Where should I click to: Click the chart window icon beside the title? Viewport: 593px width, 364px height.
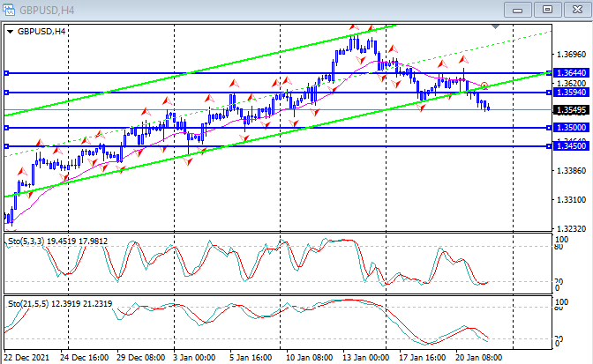tap(8, 10)
